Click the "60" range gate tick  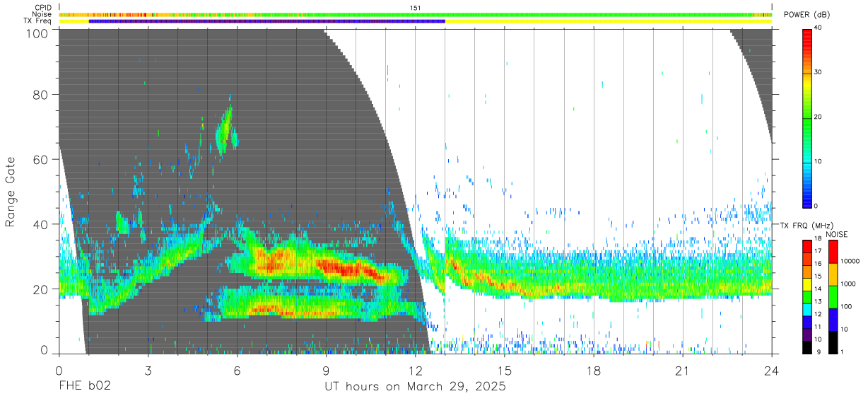coord(40,160)
